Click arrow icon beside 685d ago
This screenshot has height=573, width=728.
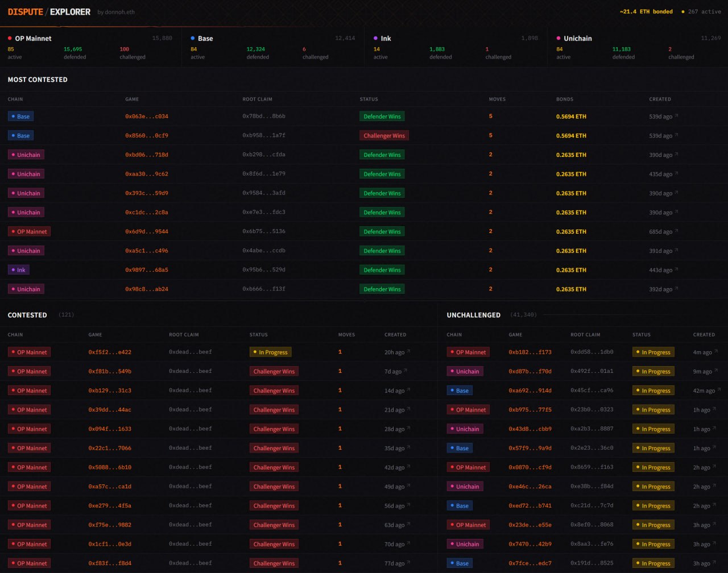coord(676,231)
